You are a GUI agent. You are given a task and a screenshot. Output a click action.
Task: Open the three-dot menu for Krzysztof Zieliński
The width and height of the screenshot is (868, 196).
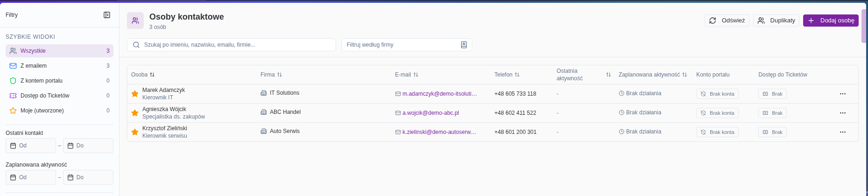click(x=843, y=132)
